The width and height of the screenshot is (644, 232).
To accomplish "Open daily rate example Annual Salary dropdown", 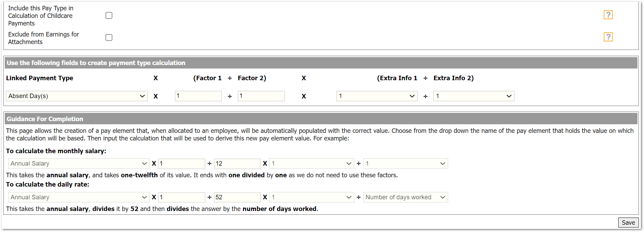I will tap(79, 197).
